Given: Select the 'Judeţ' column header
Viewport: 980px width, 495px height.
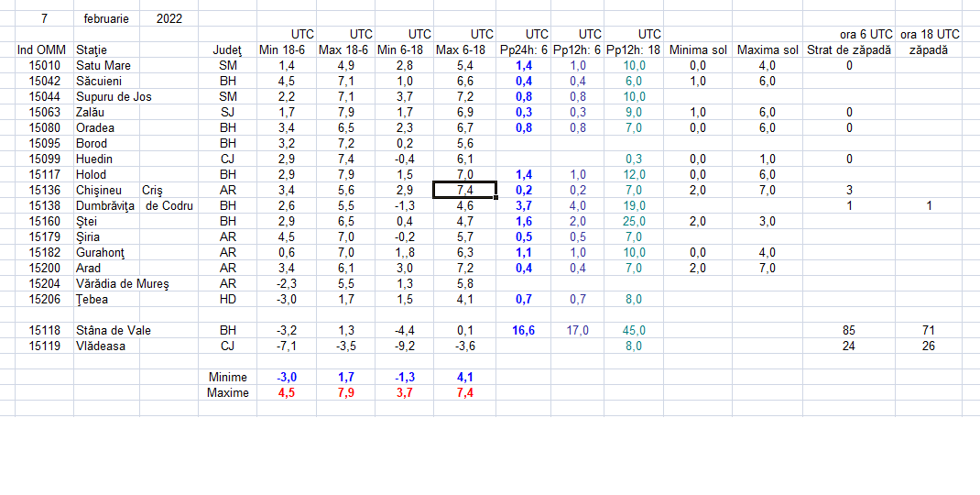Looking at the screenshot, I should click(x=227, y=50).
